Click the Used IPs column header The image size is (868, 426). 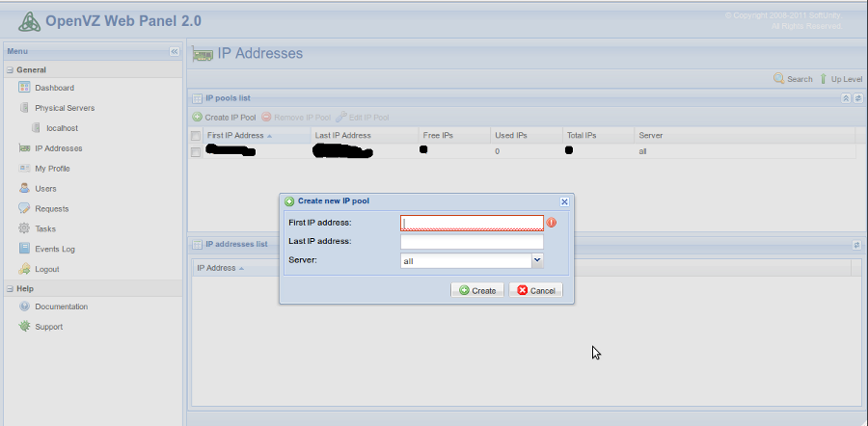[527, 135]
